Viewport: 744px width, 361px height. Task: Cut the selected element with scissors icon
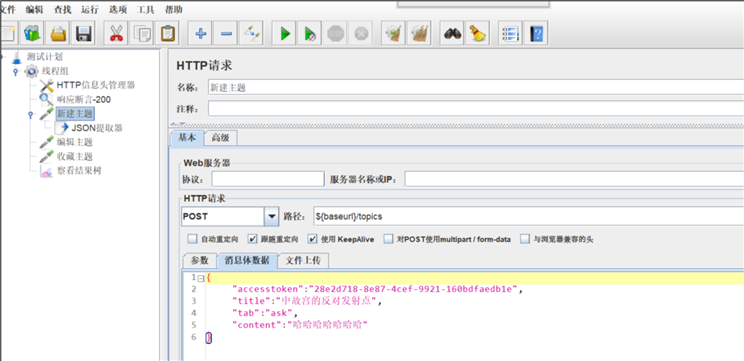coord(116,33)
